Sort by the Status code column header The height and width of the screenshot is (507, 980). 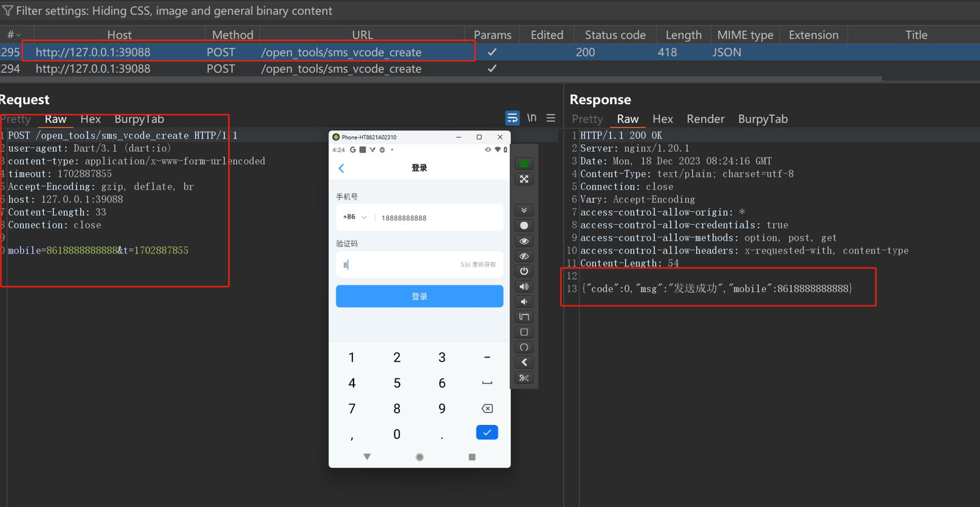click(x=615, y=35)
